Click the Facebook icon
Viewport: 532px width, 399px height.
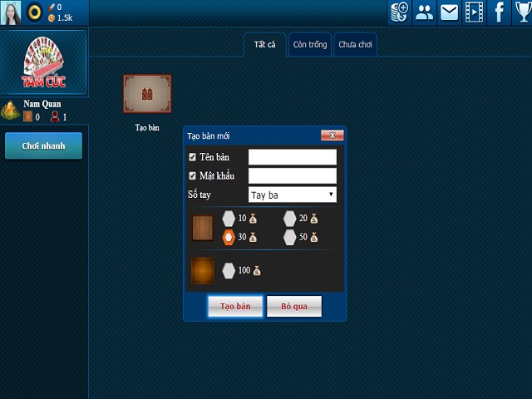coord(499,12)
